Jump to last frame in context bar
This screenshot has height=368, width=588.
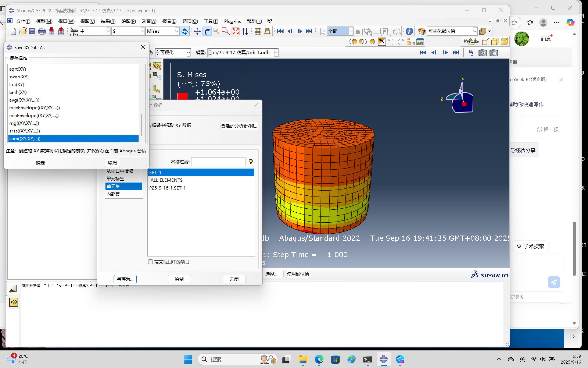pyautogui.click(x=456, y=53)
